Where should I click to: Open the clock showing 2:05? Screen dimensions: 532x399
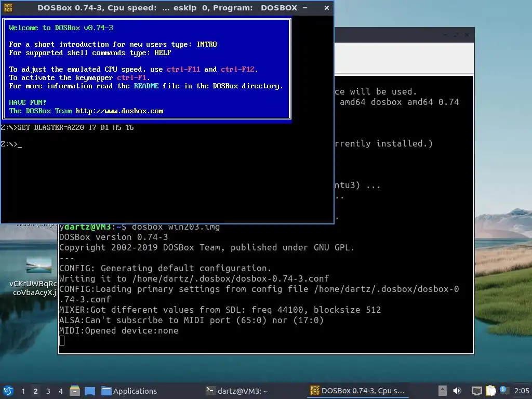(x=522, y=391)
